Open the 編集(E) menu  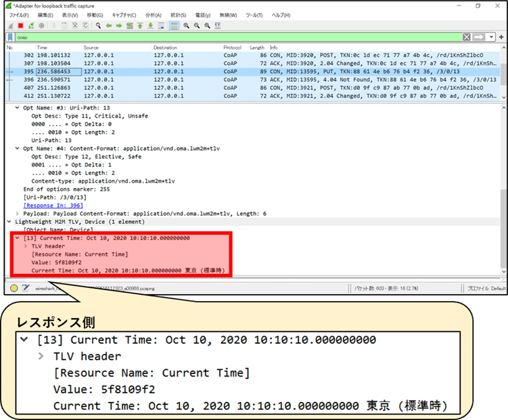point(45,16)
